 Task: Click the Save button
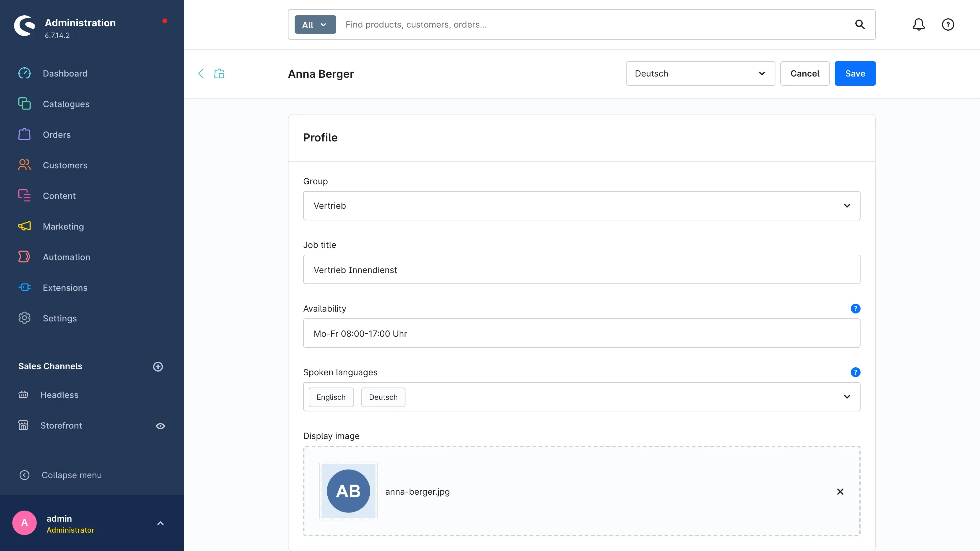(x=855, y=73)
